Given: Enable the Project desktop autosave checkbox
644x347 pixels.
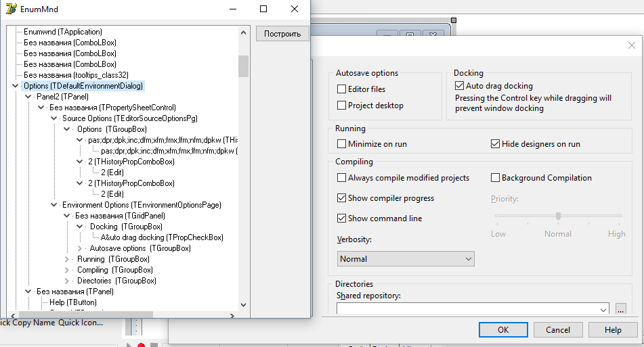Looking at the screenshot, I should (x=341, y=106).
